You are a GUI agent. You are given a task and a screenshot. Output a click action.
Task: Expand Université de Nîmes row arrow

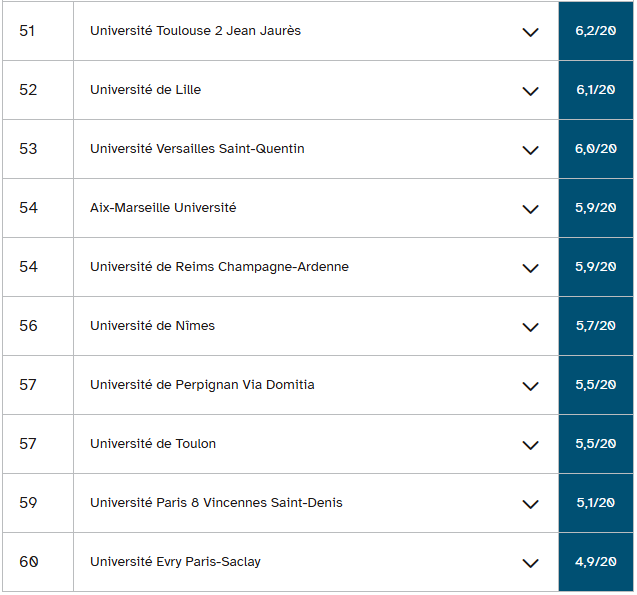[531, 327]
